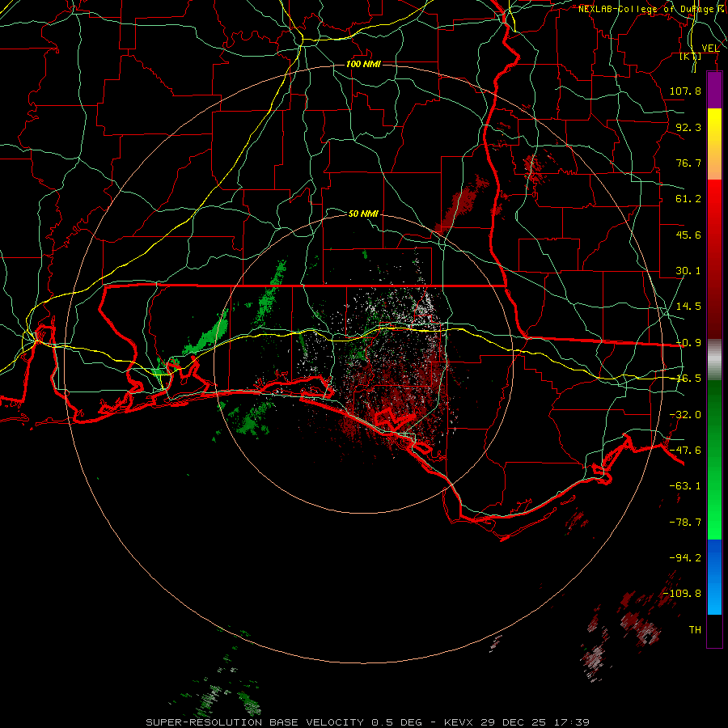Select the -109.8 legend value
Viewport: 728px width, 728px height.
pos(682,594)
